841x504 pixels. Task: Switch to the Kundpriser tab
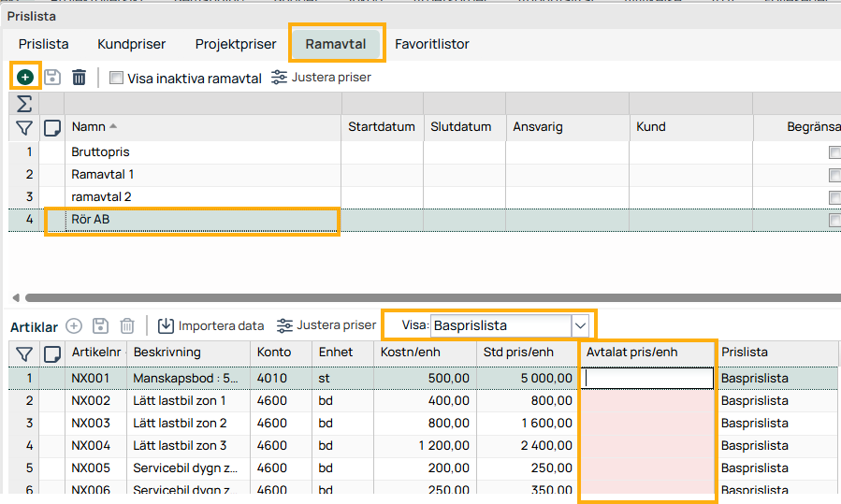click(131, 44)
